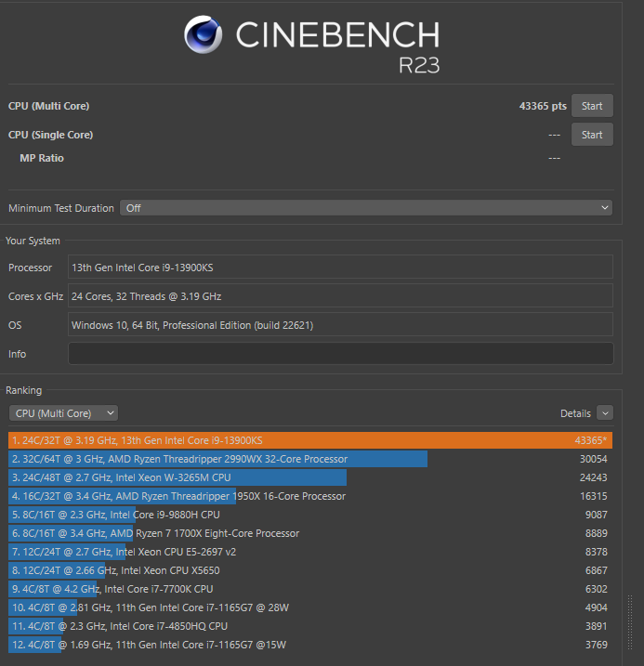This screenshot has height=666, width=644.
Task: Select the Xeon E5-2697 v2 ranking row
Action: (310, 552)
